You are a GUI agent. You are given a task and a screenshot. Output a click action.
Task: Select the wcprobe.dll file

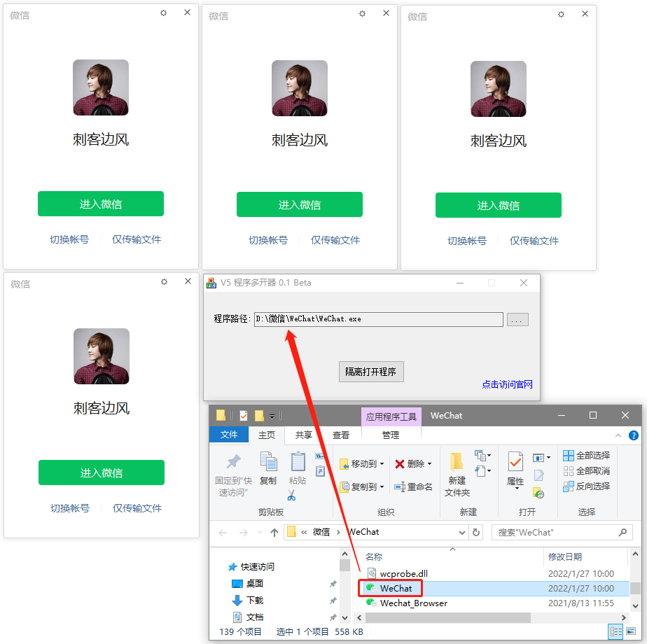[398, 573]
